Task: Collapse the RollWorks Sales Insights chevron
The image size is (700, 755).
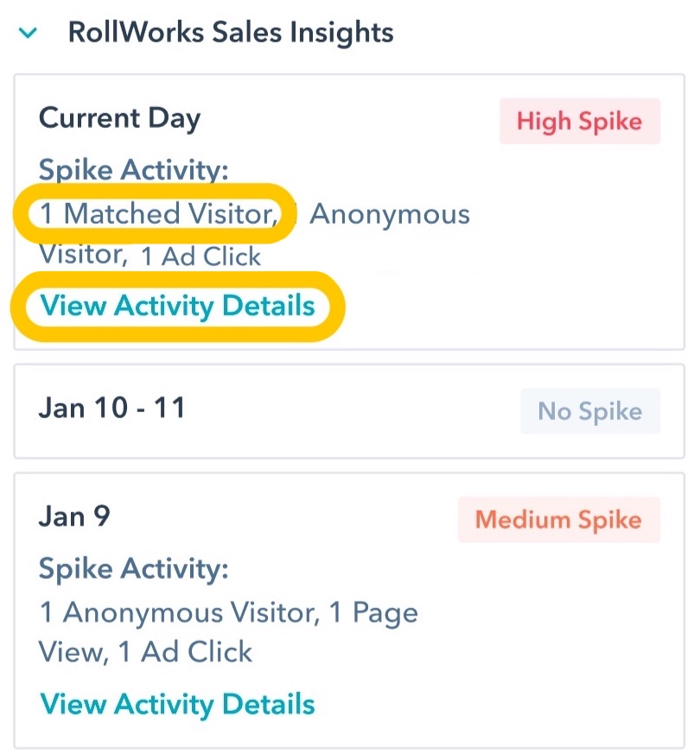Action: (x=29, y=34)
